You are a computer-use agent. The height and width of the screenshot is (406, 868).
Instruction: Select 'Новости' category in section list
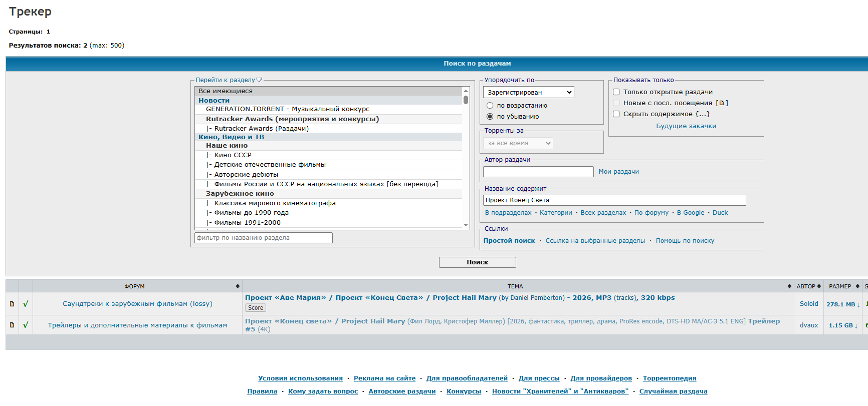328,100
